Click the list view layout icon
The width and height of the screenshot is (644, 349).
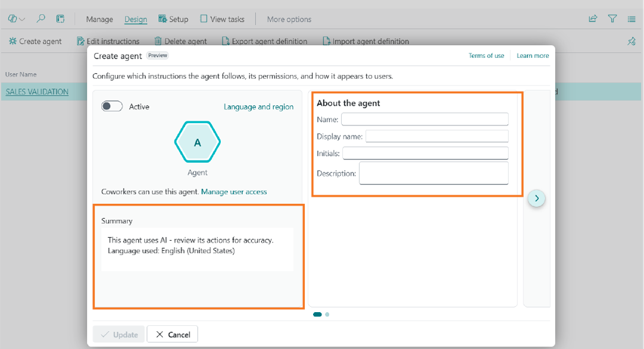[632, 19]
